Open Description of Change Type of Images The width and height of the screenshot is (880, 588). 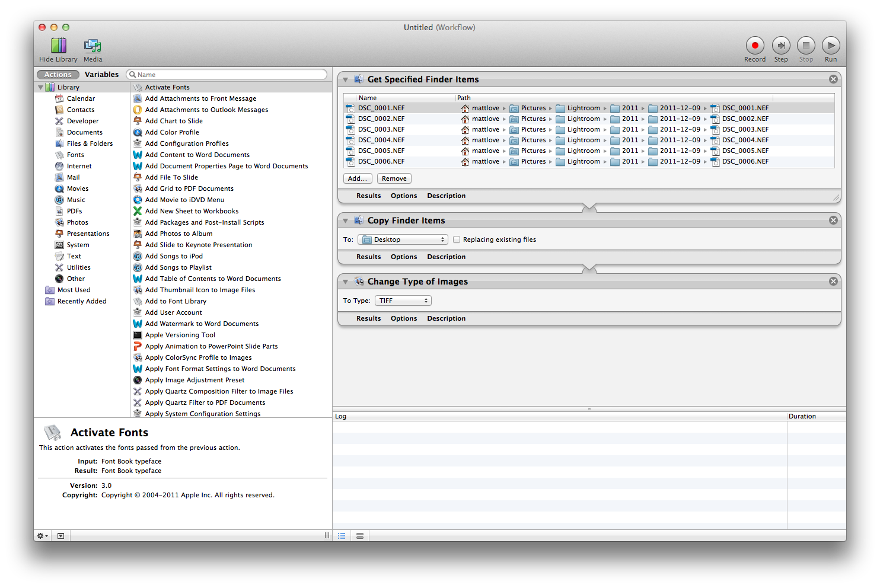446,318
